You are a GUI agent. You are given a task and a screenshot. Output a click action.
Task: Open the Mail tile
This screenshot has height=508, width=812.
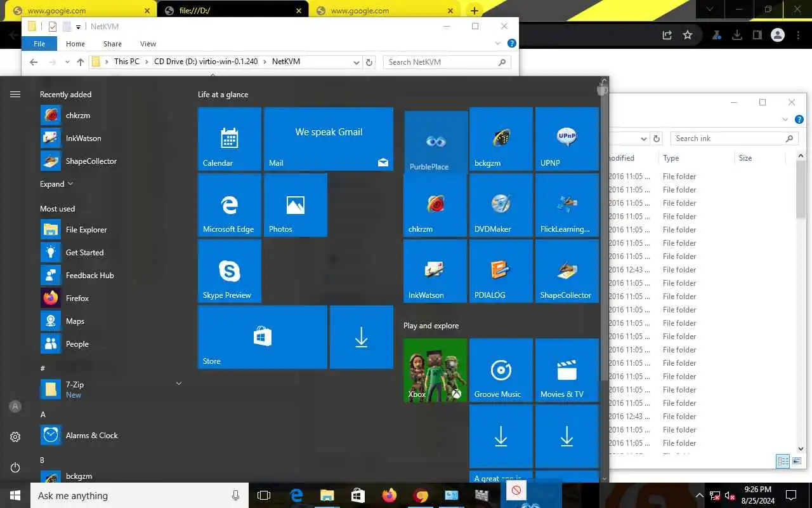click(x=329, y=139)
